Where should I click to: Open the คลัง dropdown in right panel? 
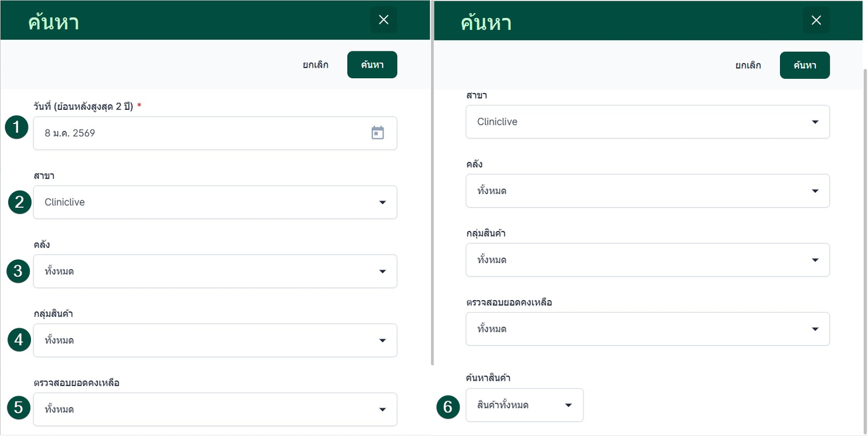tap(648, 190)
